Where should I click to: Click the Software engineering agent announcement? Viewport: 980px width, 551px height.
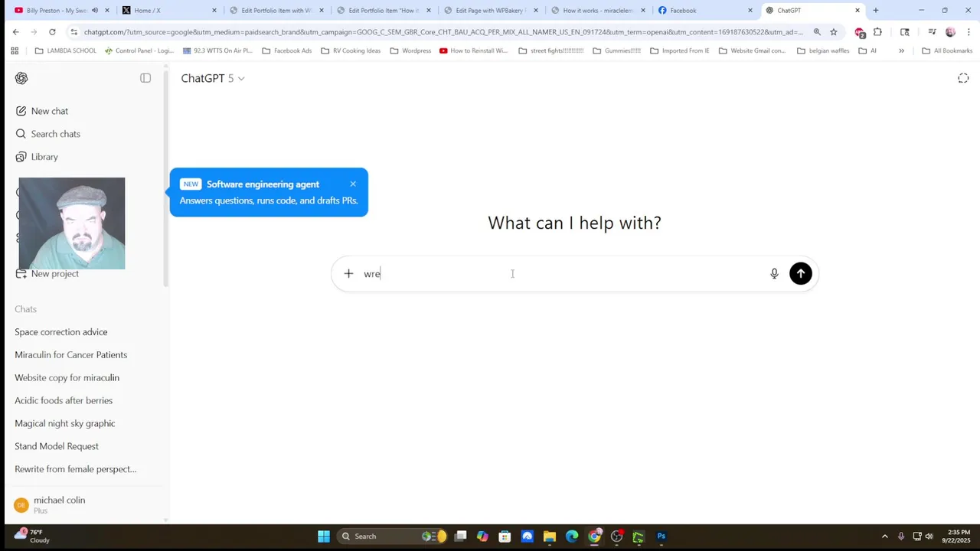tap(269, 192)
